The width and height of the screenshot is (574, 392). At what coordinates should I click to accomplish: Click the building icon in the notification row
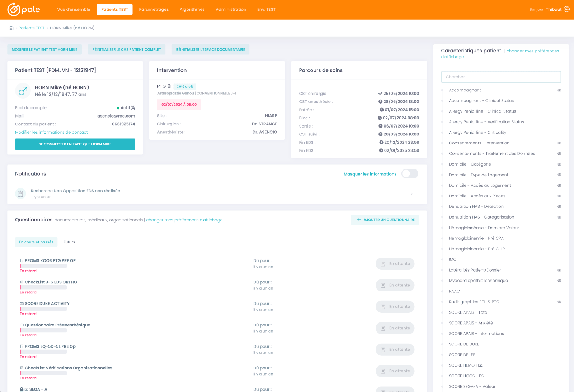[20, 193]
